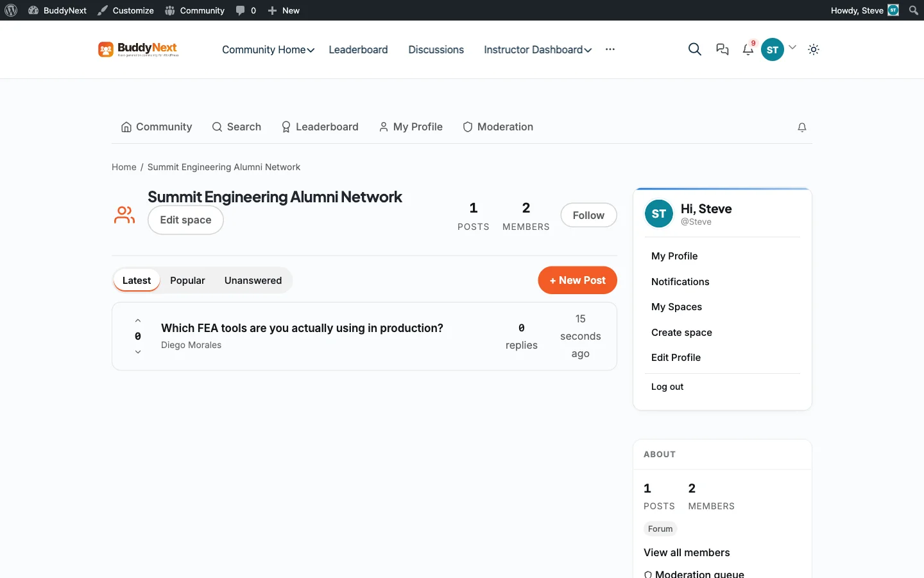Open Customize in the admin bar
Image resolution: width=924 pixels, height=578 pixels.
[126, 10]
